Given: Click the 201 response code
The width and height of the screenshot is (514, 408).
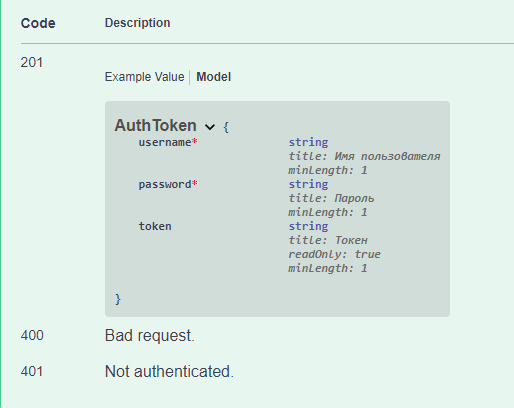Looking at the screenshot, I should 32,62.
